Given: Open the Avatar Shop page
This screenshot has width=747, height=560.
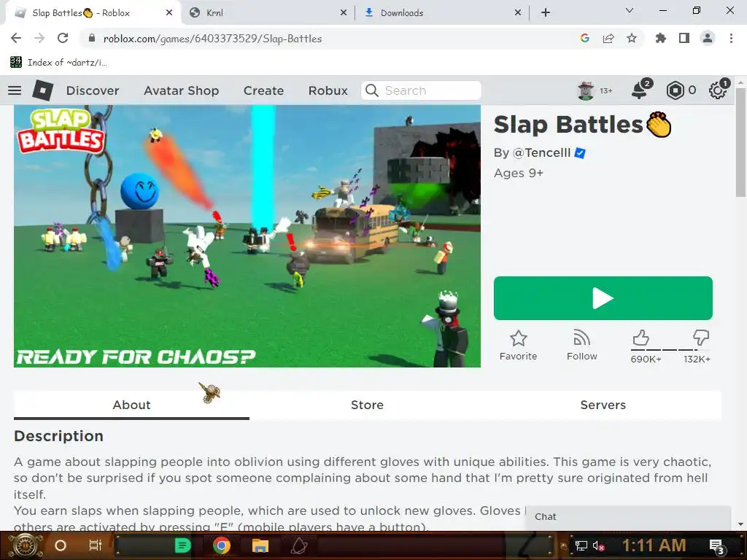Looking at the screenshot, I should (182, 90).
